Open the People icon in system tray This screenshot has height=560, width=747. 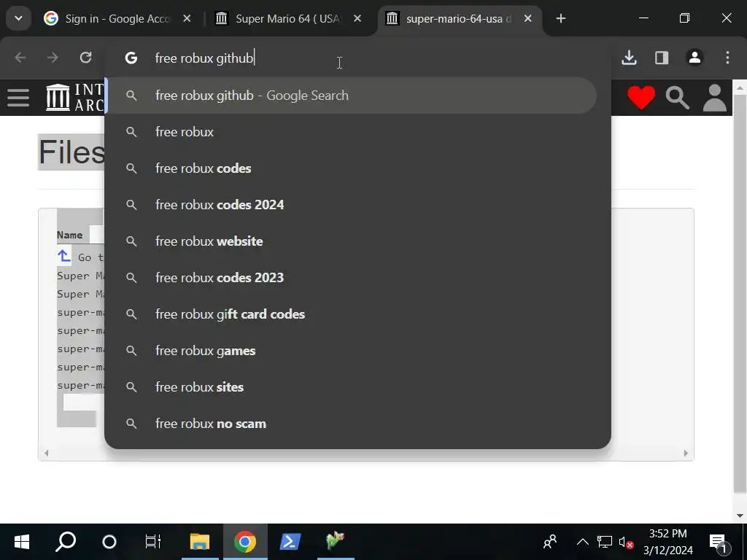[550, 542]
